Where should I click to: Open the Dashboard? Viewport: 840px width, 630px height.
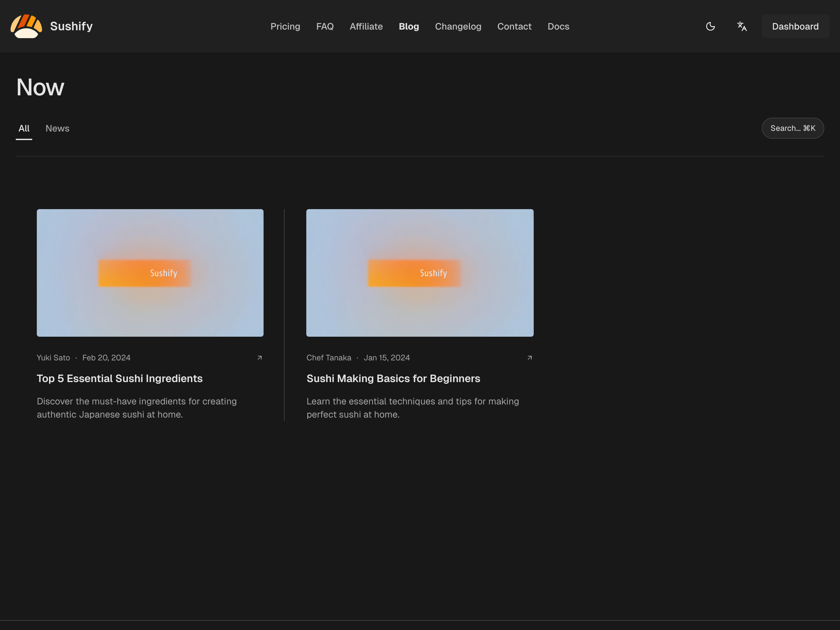coord(795,26)
